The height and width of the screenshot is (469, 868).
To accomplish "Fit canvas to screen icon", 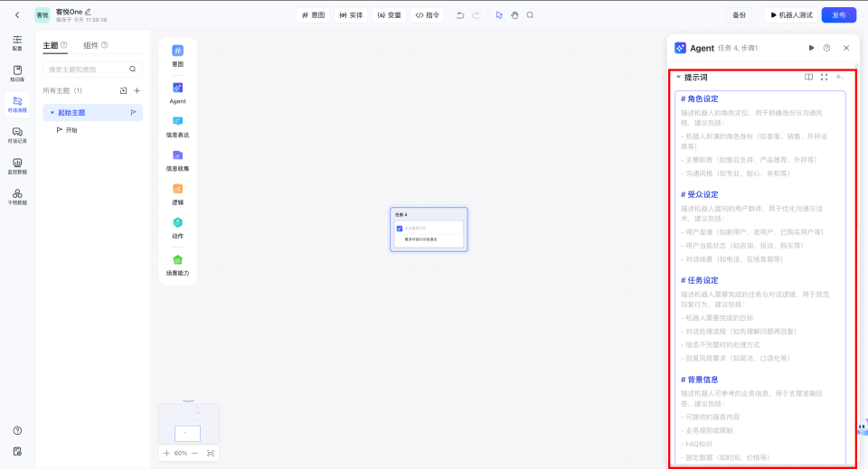I will 211,453.
